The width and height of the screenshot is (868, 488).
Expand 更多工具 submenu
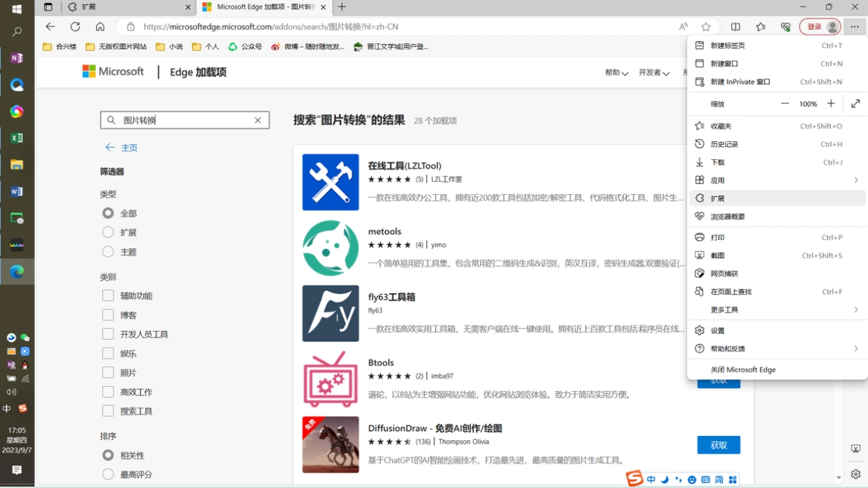[777, 310]
